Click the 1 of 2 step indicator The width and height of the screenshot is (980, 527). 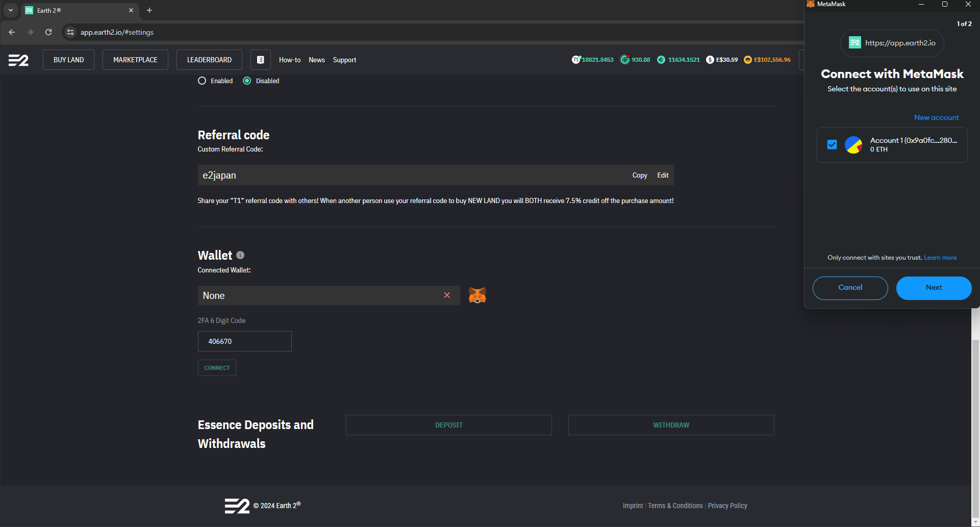click(964, 24)
